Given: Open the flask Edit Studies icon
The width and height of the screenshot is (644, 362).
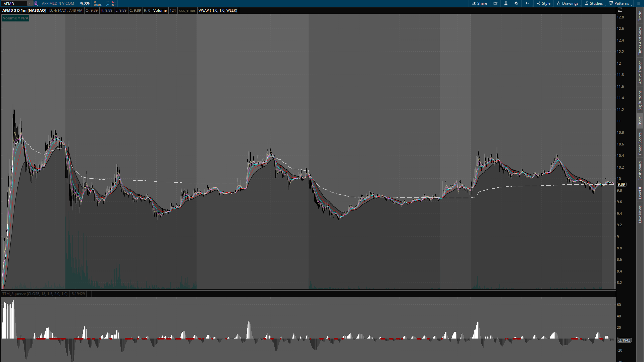Looking at the screenshot, I should pyautogui.click(x=506, y=3).
